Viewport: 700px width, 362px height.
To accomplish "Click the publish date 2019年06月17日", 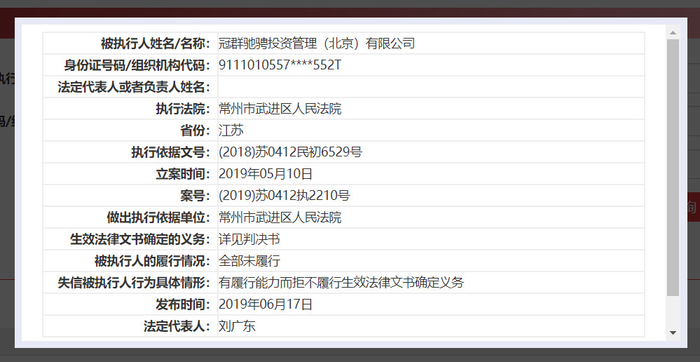I will click(266, 304).
